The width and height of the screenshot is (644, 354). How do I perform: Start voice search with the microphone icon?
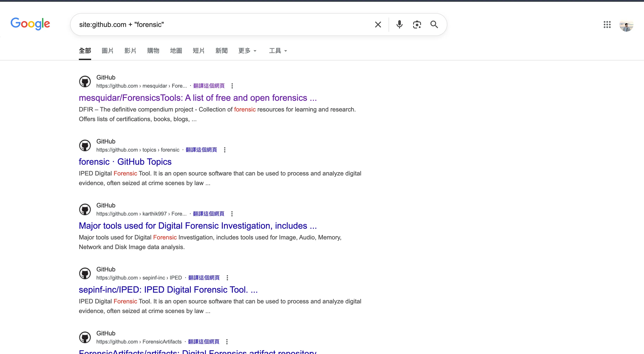pyautogui.click(x=400, y=25)
